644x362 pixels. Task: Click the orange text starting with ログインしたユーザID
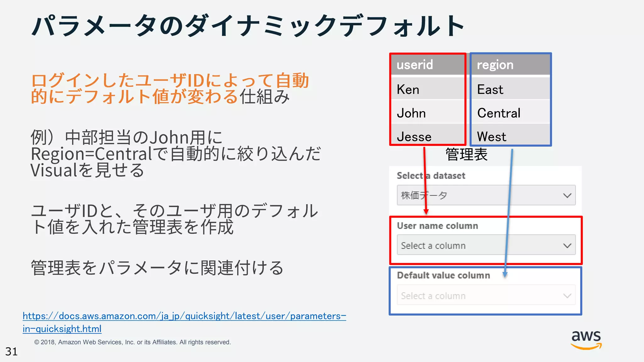[x=170, y=88]
